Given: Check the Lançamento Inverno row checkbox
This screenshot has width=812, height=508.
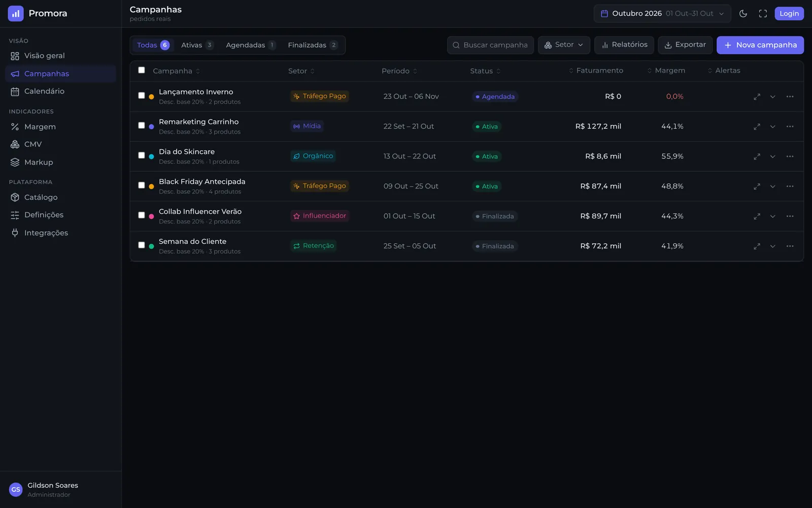Looking at the screenshot, I should pos(142,96).
